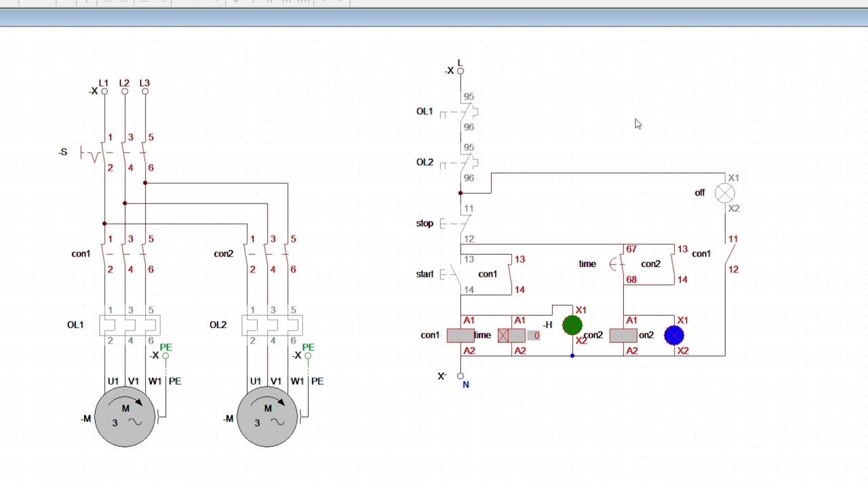Click the L2 branch junction dot

click(125, 203)
